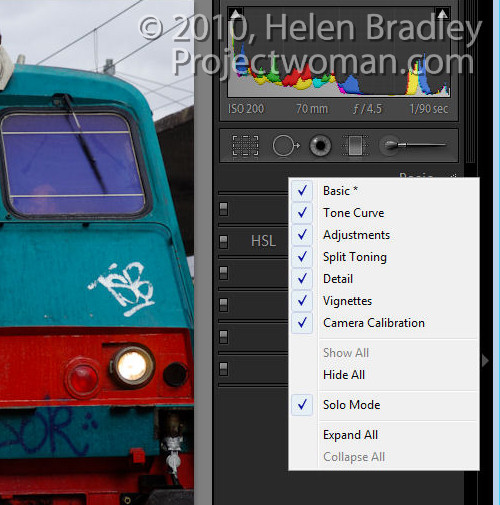Choose Expand All from context menu
Viewport: 500px width, 505px height.
click(384, 435)
